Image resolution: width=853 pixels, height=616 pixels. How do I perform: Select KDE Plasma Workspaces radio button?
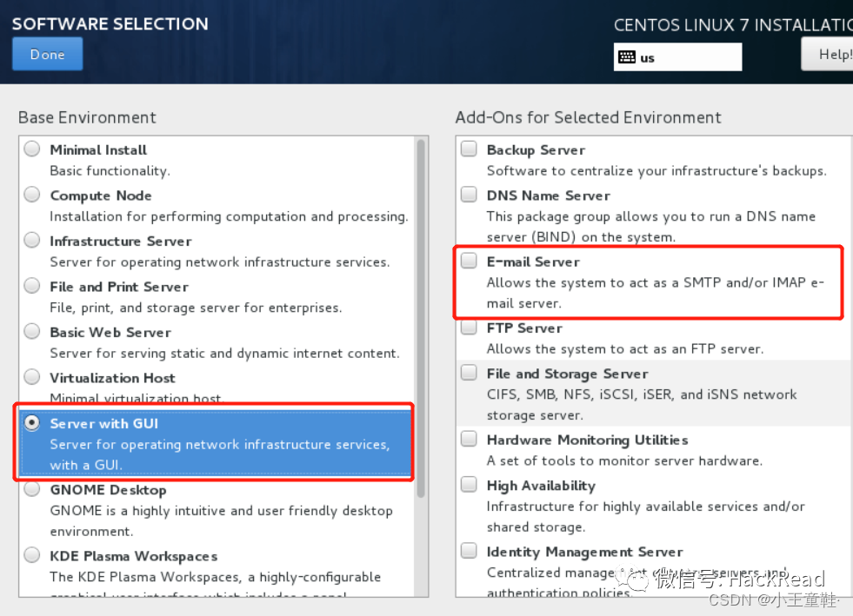32,555
